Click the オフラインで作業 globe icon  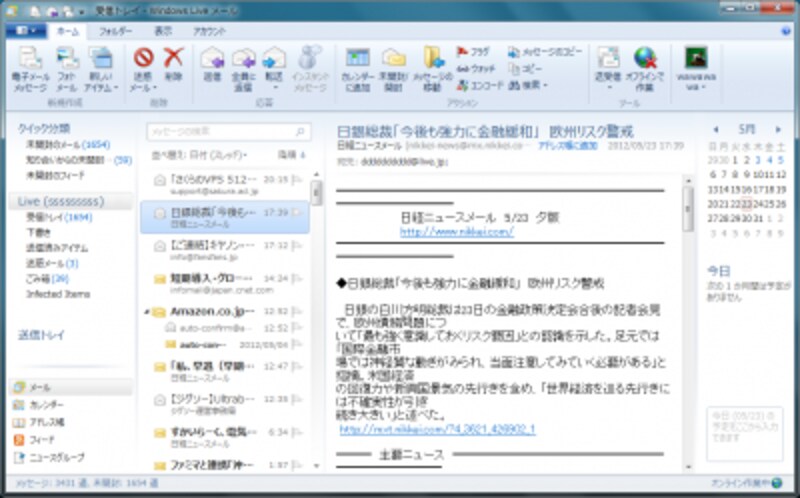(645, 58)
